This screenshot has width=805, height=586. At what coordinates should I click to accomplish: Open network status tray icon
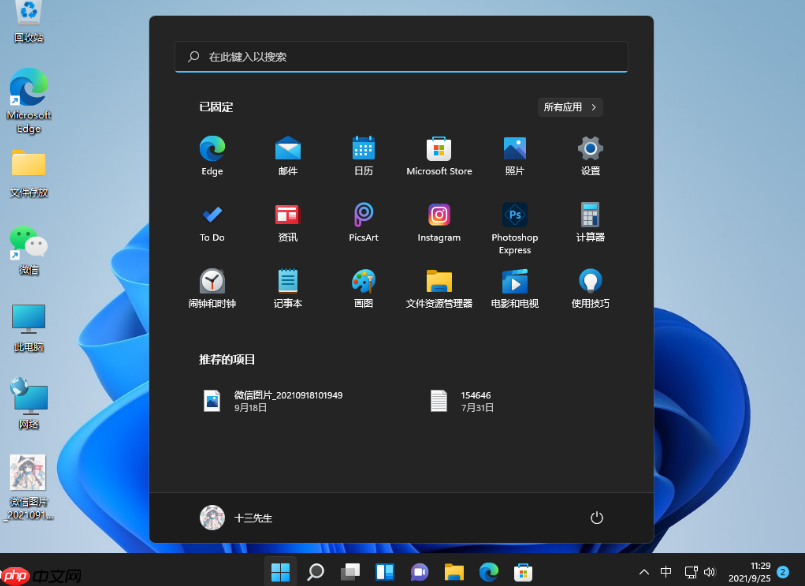pyautogui.click(x=691, y=572)
